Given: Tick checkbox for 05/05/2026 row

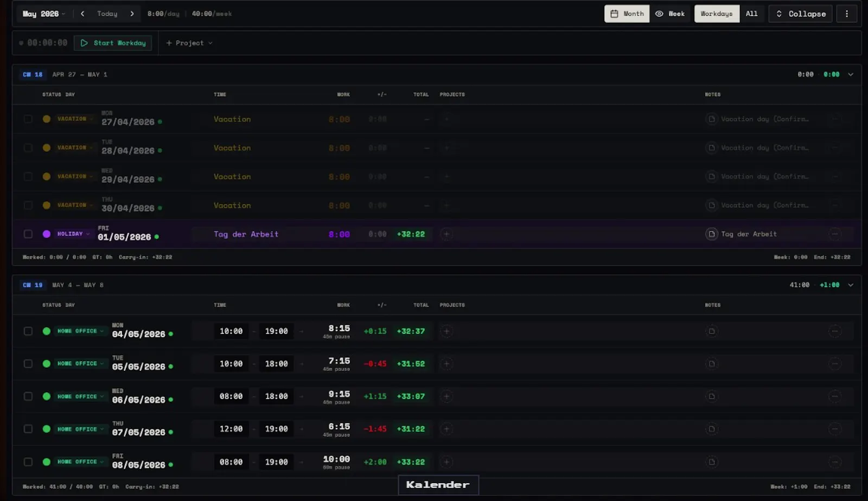Looking at the screenshot, I should 28,364.
